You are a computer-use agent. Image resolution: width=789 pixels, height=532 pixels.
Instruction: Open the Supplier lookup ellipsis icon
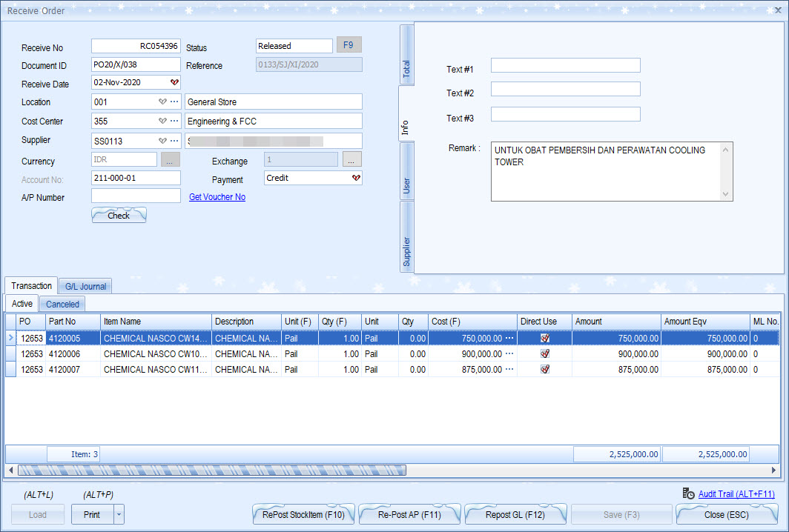tap(174, 141)
